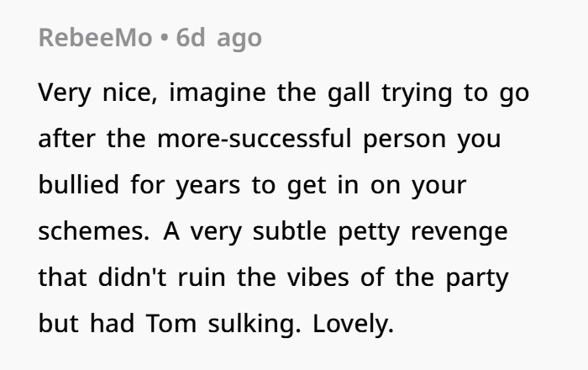Click the word 'schemes.' in the comment
Viewport: 588px width, 370px height.
point(94,231)
